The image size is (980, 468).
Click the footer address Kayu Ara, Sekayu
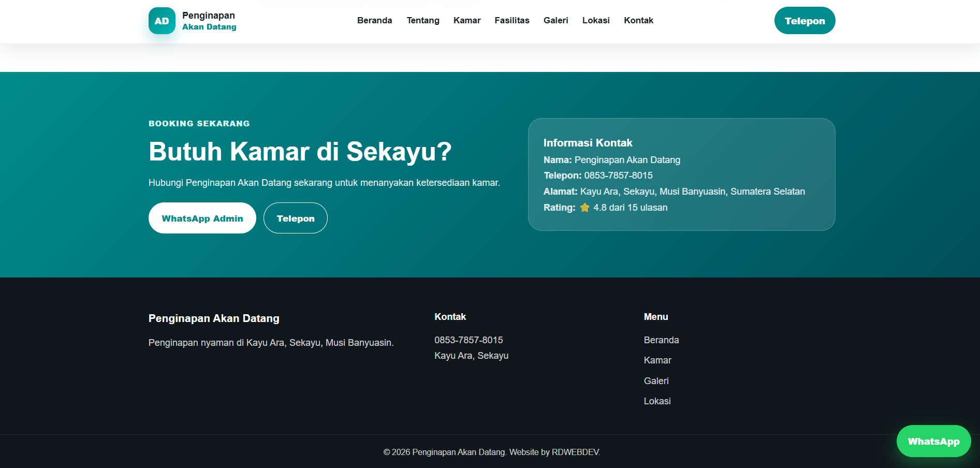pos(471,356)
